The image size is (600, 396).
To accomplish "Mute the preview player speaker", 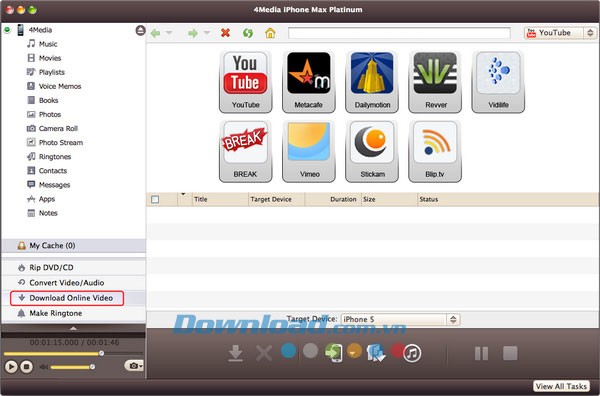I will tap(44, 367).
